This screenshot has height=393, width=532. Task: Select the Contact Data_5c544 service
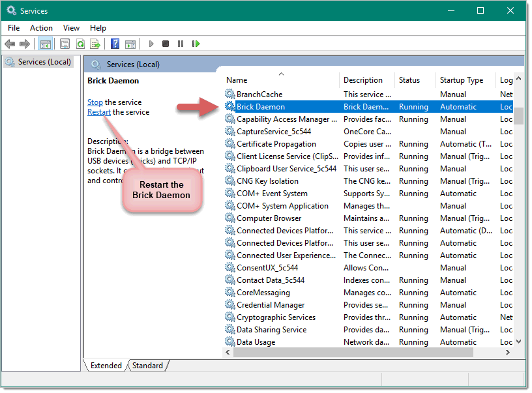pos(271,280)
